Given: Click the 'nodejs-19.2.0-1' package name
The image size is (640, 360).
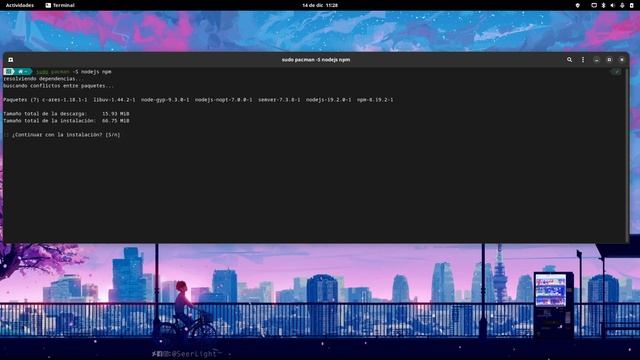Looking at the screenshot, I should [328, 100].
